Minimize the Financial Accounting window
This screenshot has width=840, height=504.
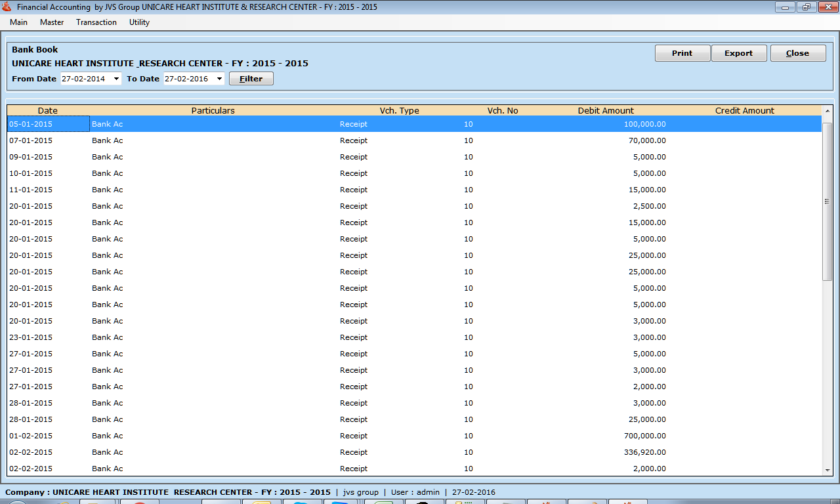tap(785, 7)
